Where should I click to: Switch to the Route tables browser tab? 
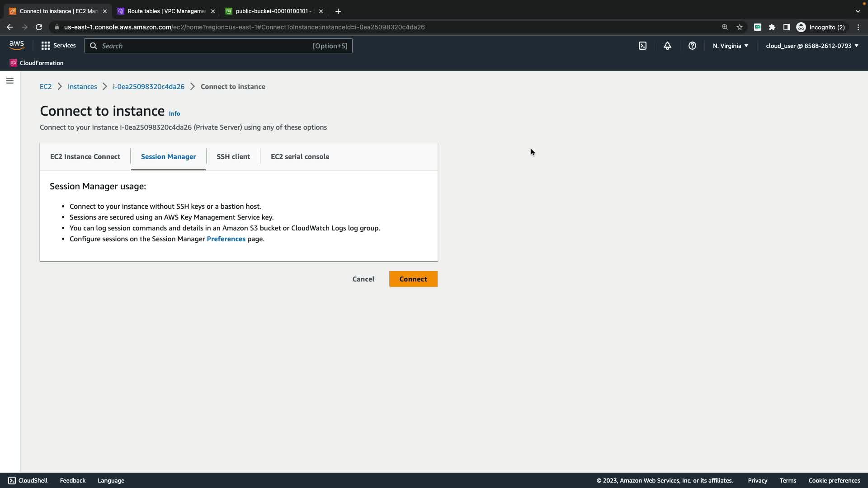click(165, 11)
